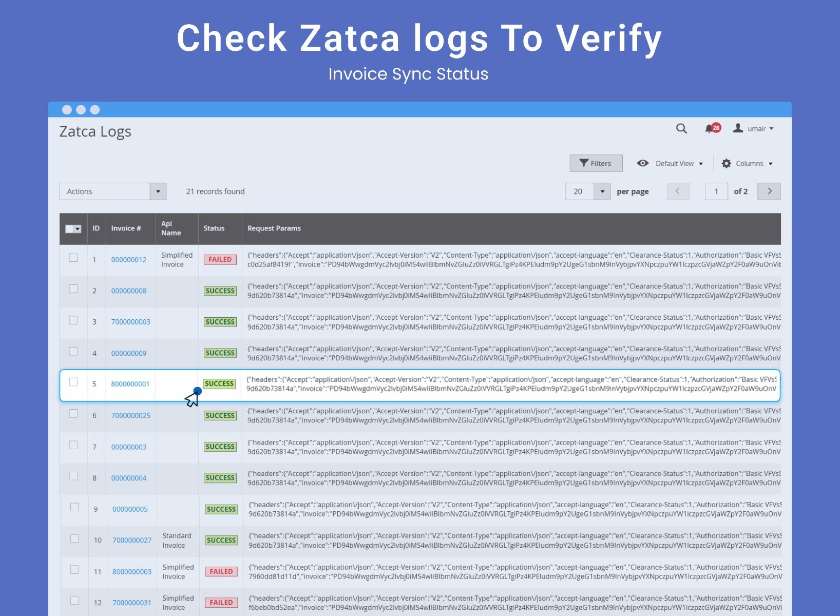Click the eye icon beside Default View
840x616 pixels.
643,163
